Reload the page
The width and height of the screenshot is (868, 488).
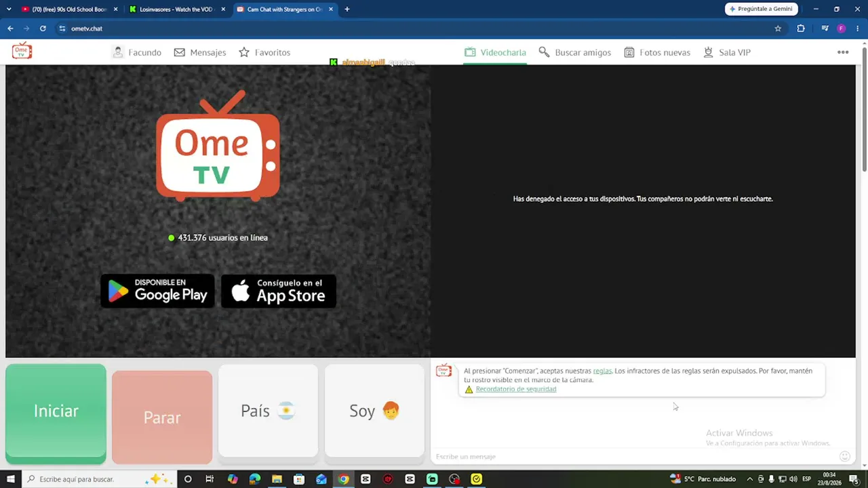43,28
